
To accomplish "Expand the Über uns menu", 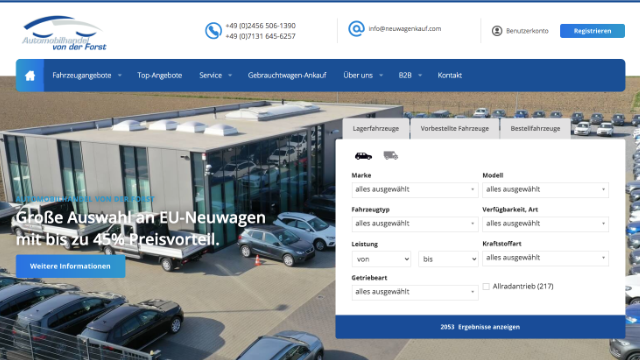I will (363, 76).
